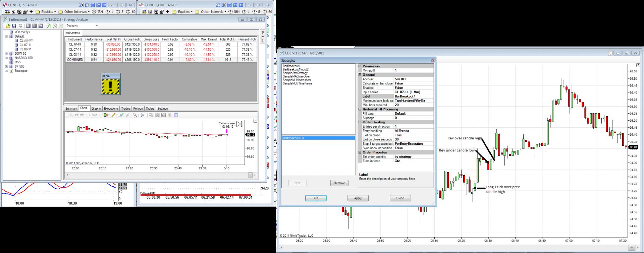The width and height of the screenshot is (644, 253).
Task: Click the '60' interval shortcut in left AdvCh toolbar
Action: click(x=131, y=12)
